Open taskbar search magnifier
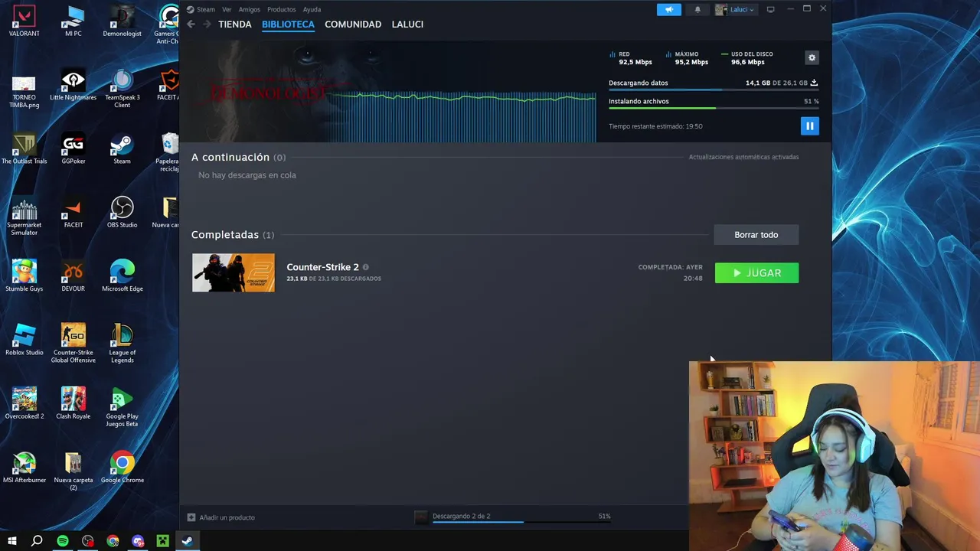This screenshot has width=980, height=551. click(37, 541)
